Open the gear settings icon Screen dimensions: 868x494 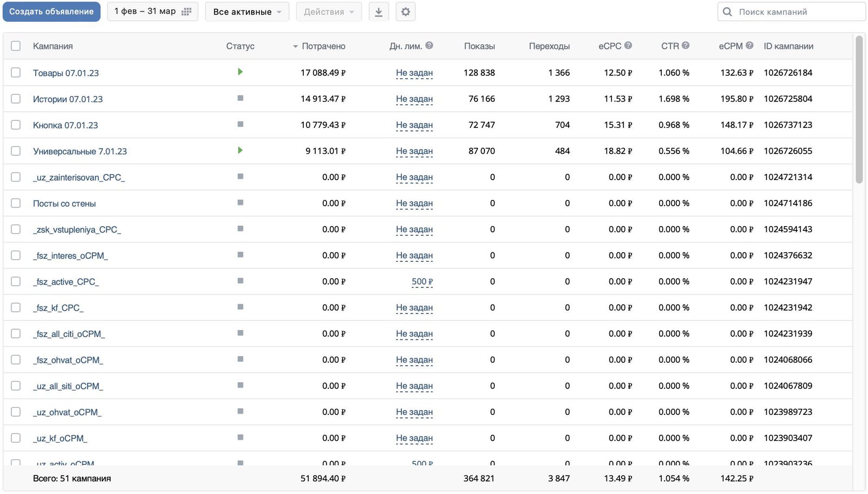pyautogui.click(x=406, y=12)
